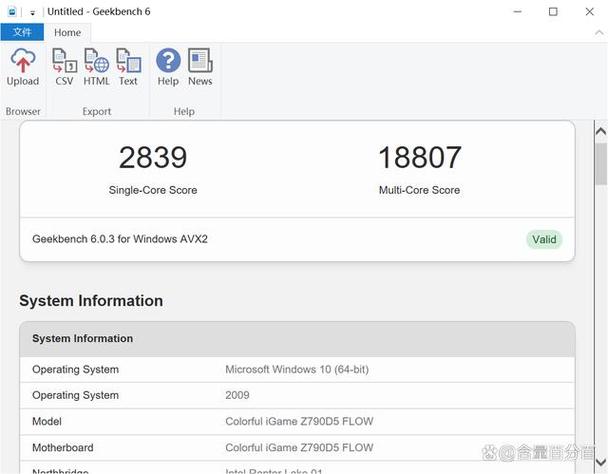Viewport: 608px width, 474px height.
Task: Click the vertical scrollbar thumb
Action: pyautogui.click(x=601, y=164)
